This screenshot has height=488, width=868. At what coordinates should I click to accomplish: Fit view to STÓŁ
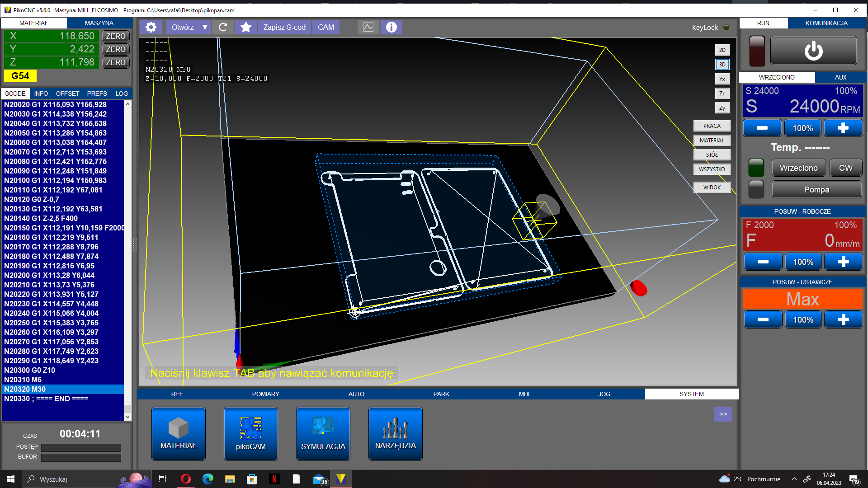click(x=712, y=155)
